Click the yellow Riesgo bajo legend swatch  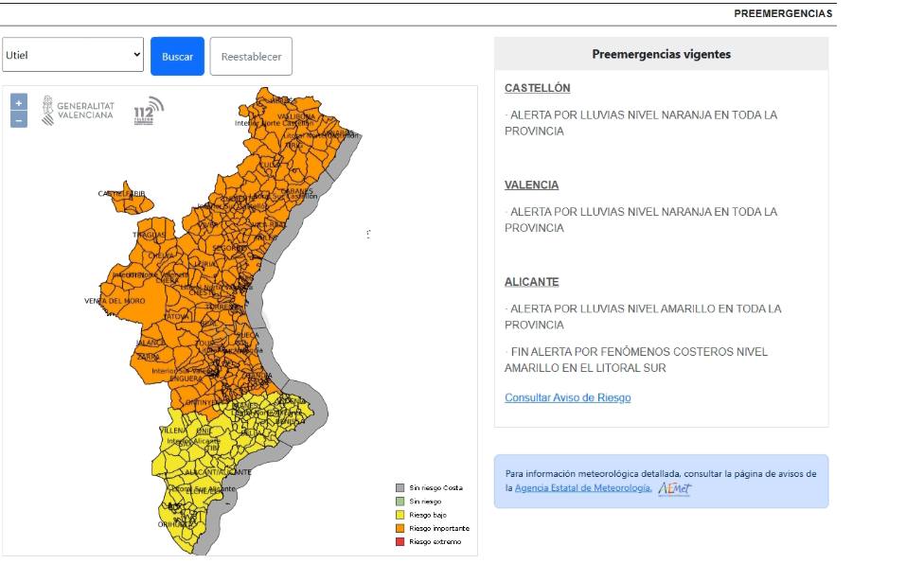[x=400, y=515]
